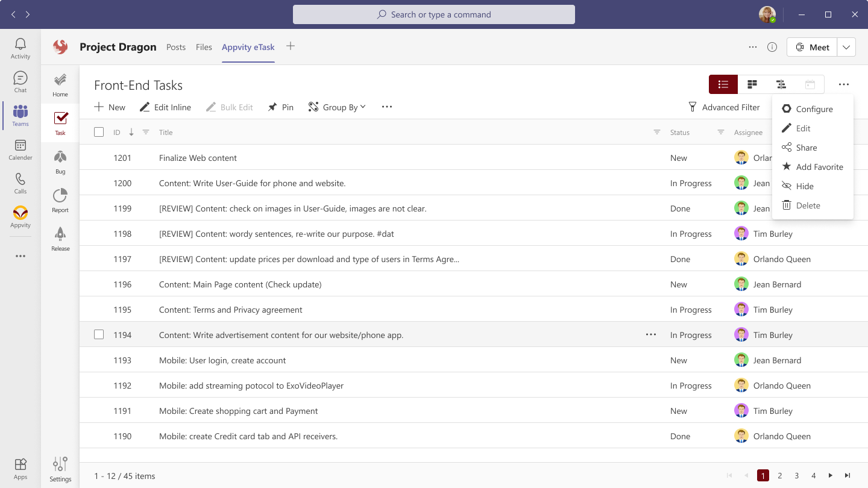Toggle the select-all checkbox in header
The image size is (868, 488).
point(99,133)
